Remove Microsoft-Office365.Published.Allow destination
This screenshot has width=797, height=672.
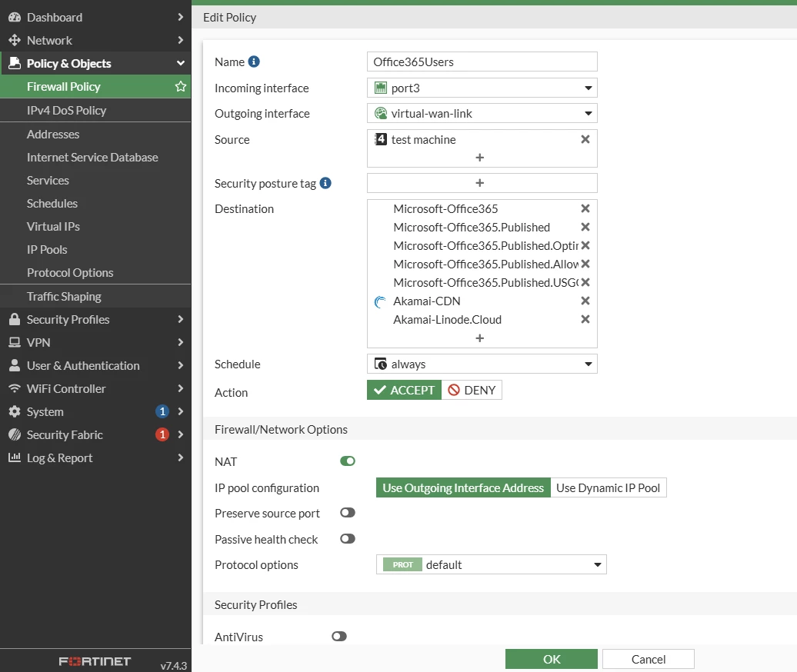[585, 264]
